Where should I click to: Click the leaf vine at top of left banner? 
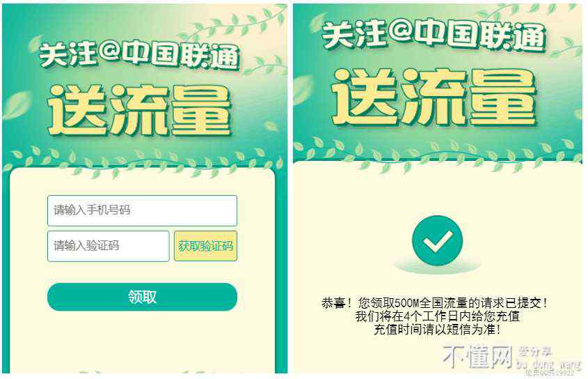click(x=232, y=22)
